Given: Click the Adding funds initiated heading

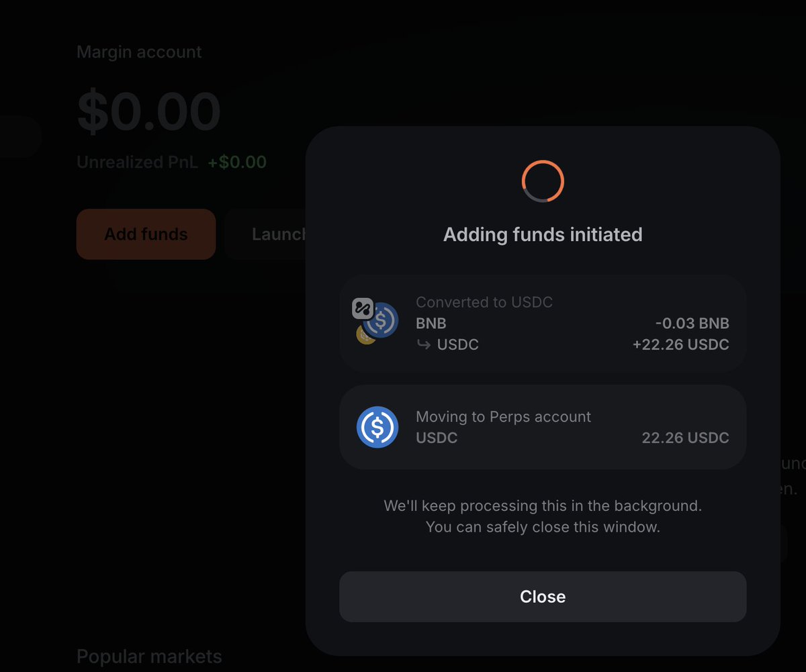Looking at the screenshot, I should 543,234.
